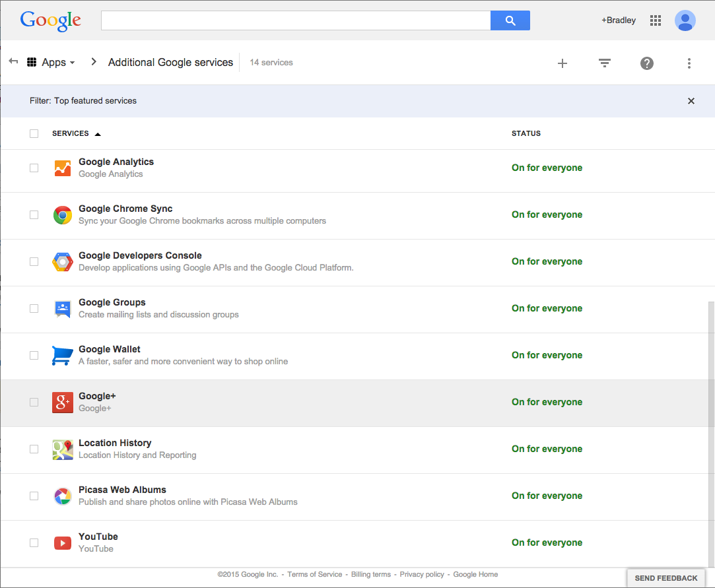715x588 pixels.
Task: Click the Google Wallet cart icon
Action: point(63,356)
